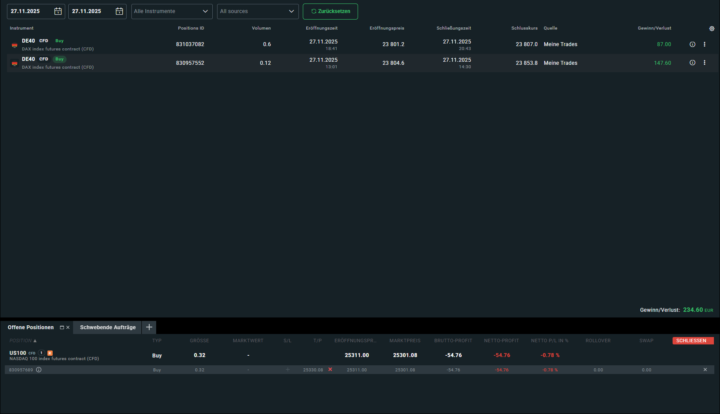This screenshot has width=720, height=414.
Task: Click US100 info circle icon
Action: (x=41, y=353)
